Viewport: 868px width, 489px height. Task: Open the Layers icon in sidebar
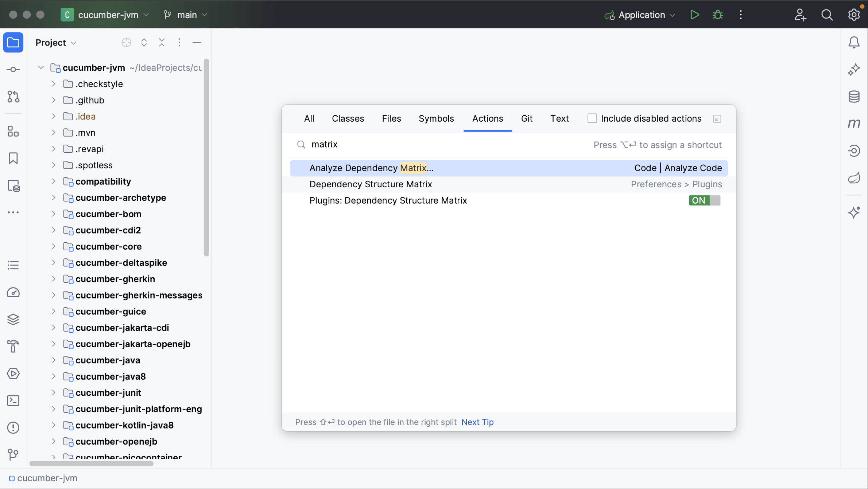(13, 319)
